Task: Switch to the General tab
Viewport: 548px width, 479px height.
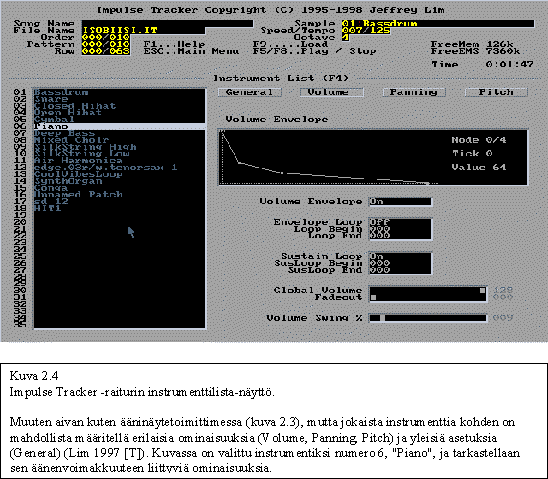Action: point(250,92)
